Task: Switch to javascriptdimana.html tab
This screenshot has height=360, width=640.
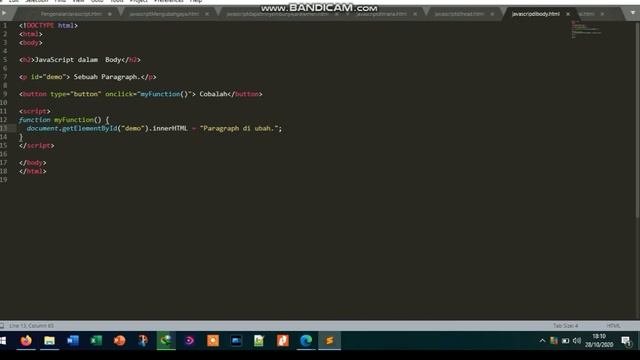Action: [x=381, y=14]
